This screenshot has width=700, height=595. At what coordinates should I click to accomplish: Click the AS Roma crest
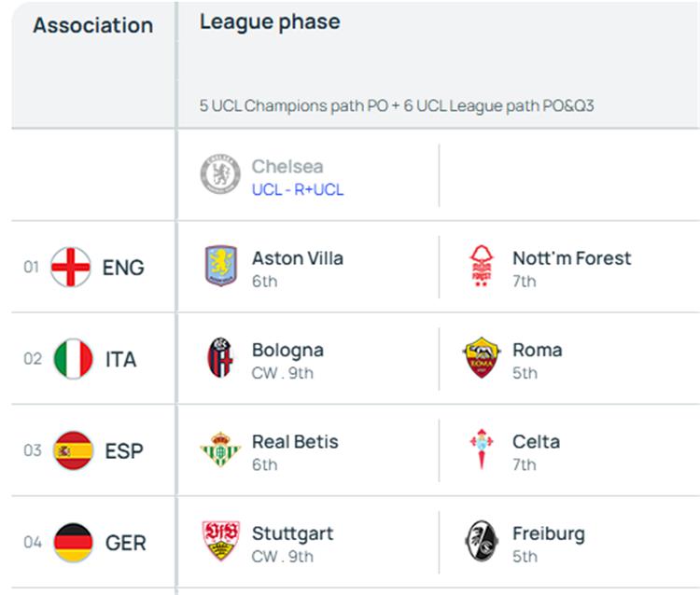482,359
